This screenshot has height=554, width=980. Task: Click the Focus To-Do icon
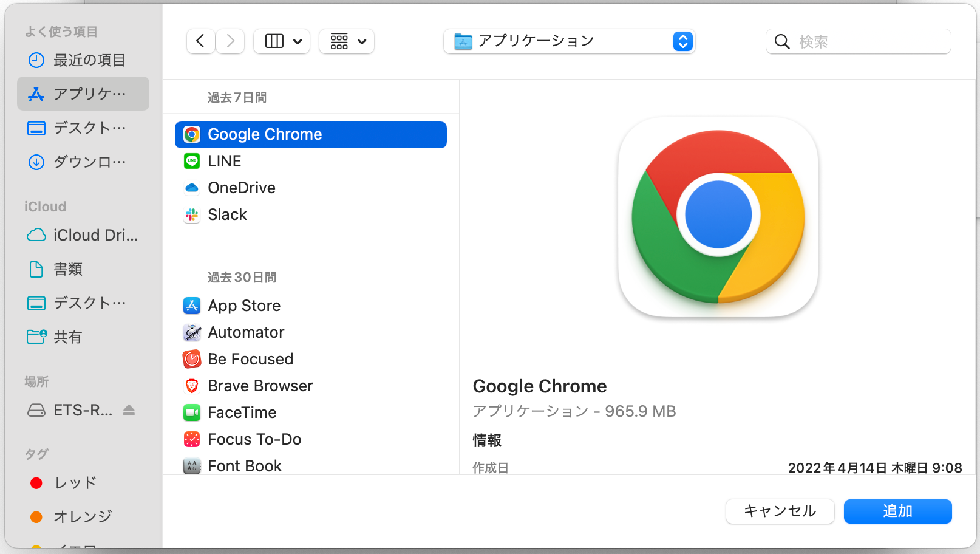click(x=192, y=439)
